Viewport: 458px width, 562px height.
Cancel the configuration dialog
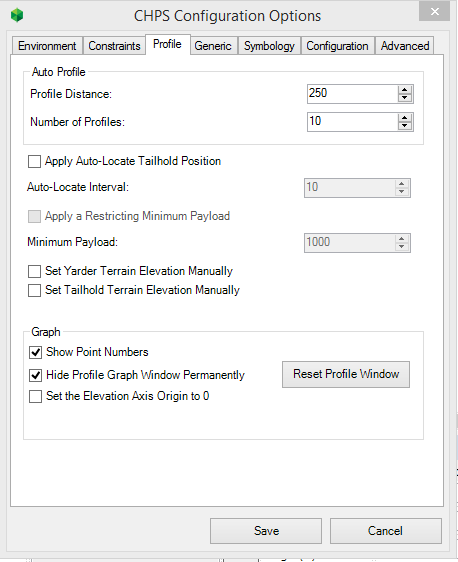click(x=386, y=531)
